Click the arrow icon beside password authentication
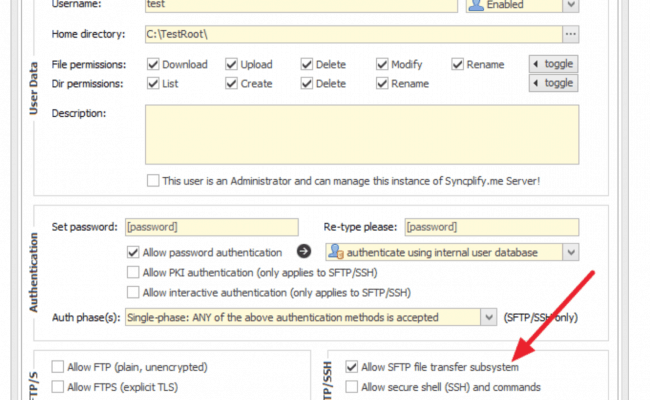This screenshot has height=400, width=650. point(304,252)
